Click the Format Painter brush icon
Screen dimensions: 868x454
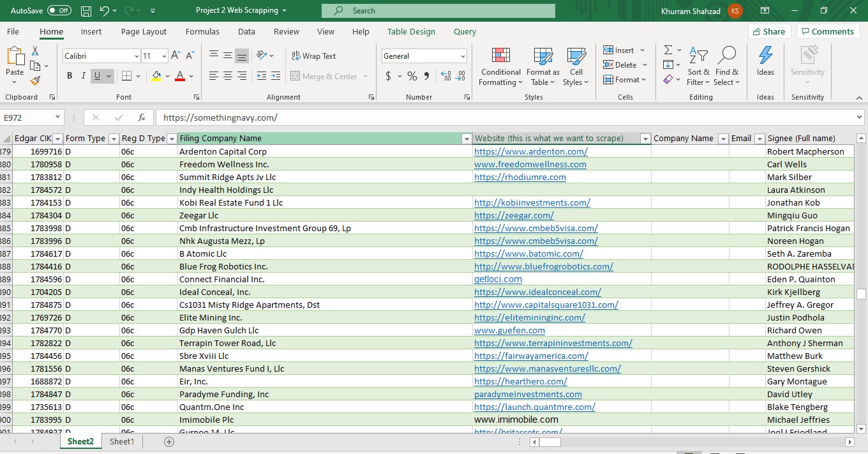35,81
